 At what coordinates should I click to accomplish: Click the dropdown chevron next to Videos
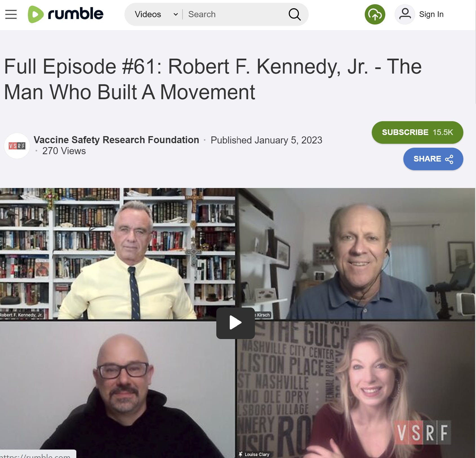point(175,14)
